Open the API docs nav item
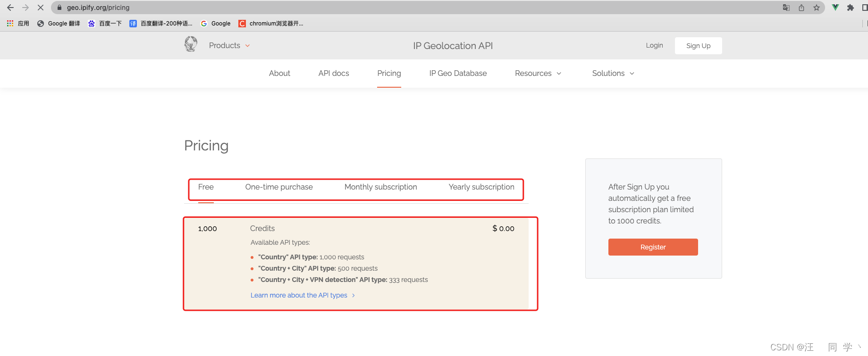The height and width of the screenshot is (356, 868). 334,74
